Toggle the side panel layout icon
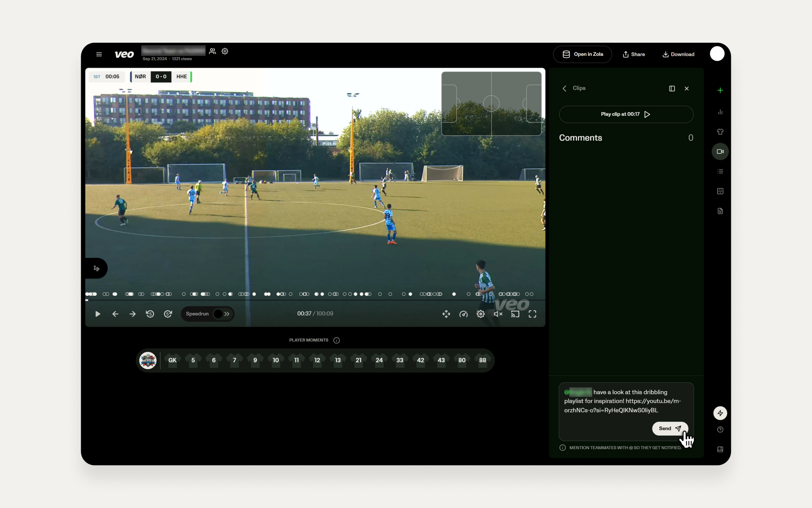The width and height of the screenshot is (812, 508). pos(672,88)
